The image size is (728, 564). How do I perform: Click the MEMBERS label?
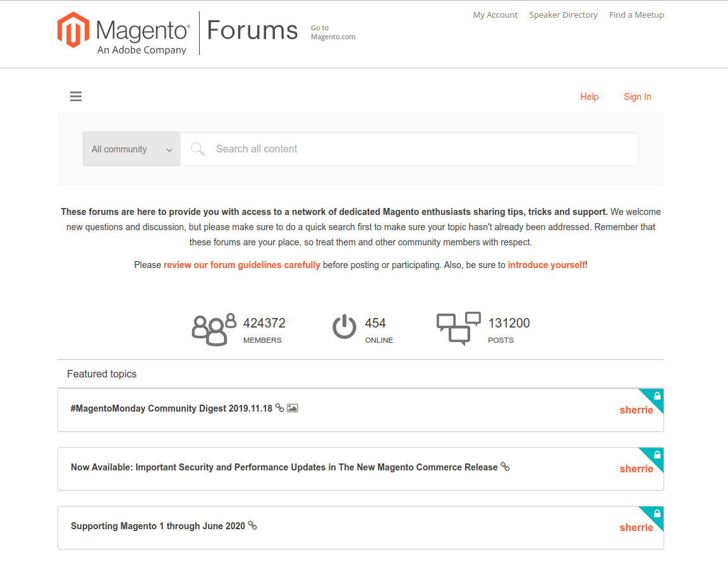[262, 340]
